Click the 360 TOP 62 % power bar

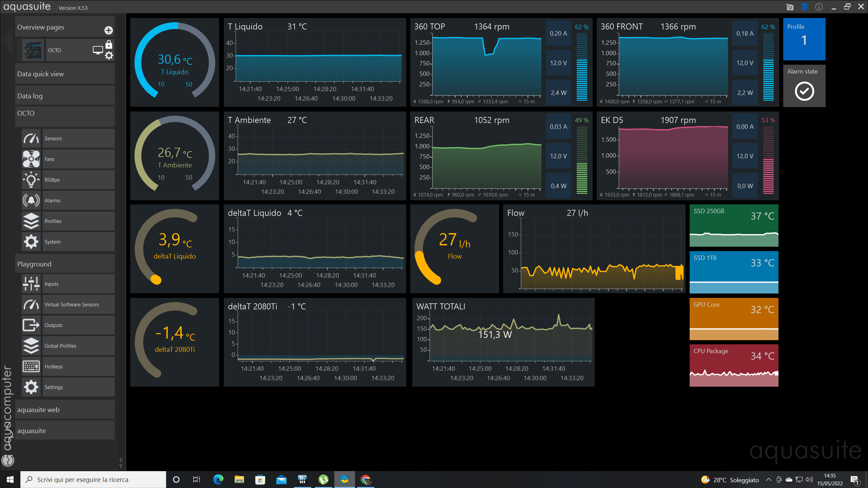(582, 67)
